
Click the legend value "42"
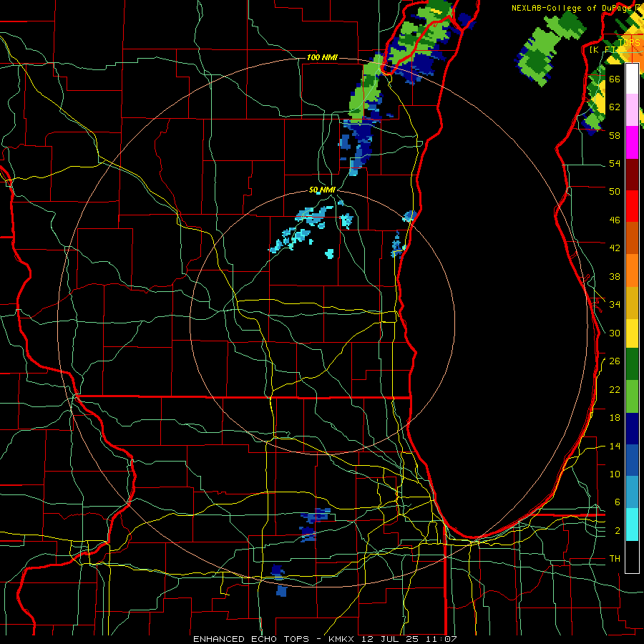(x=615, y=248)
